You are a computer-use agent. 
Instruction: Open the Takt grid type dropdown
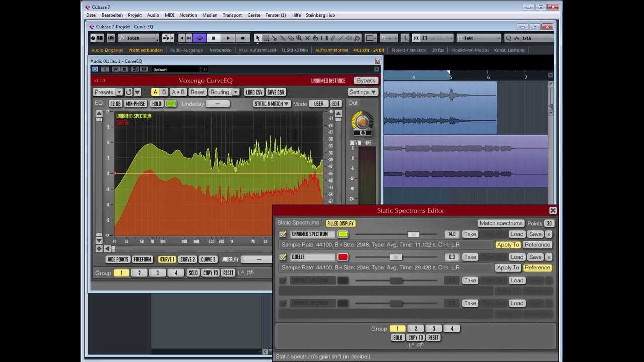(x=478, y=38)
